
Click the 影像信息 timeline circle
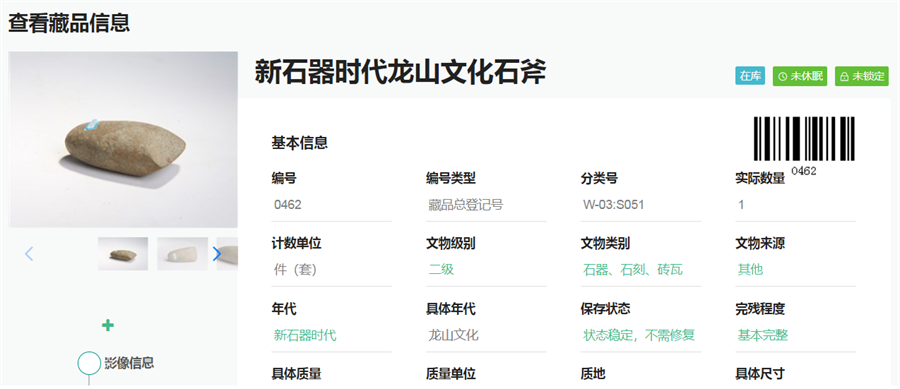tap(89, 364)
